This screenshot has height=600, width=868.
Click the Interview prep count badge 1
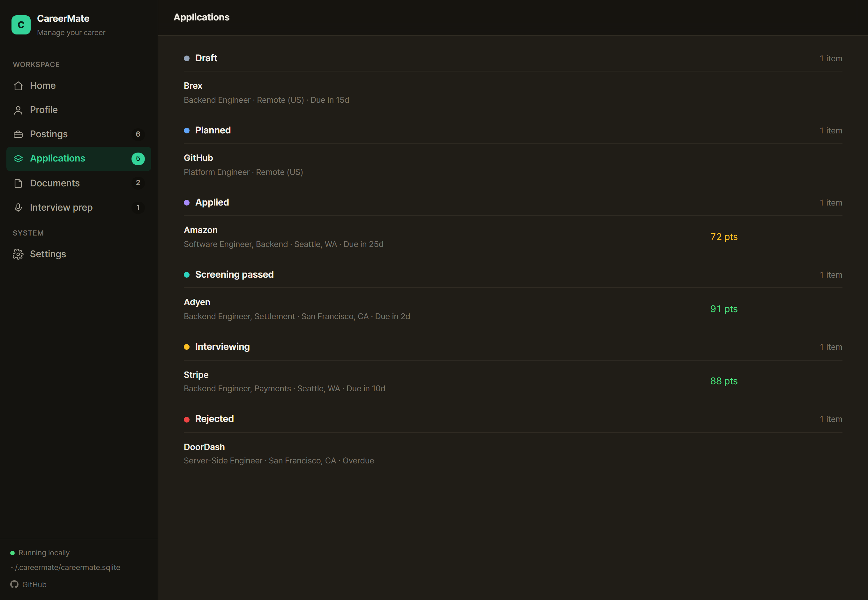pyautogui.click(x=138, y=207)
